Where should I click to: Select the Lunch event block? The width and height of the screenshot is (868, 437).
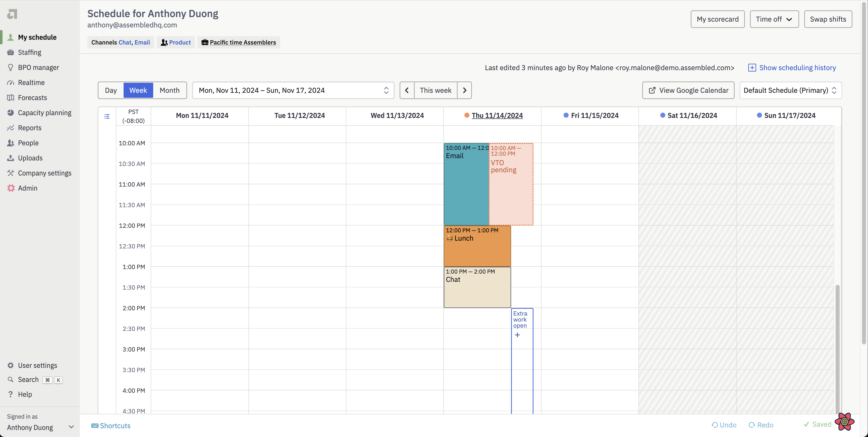click(x=477, y=246)
